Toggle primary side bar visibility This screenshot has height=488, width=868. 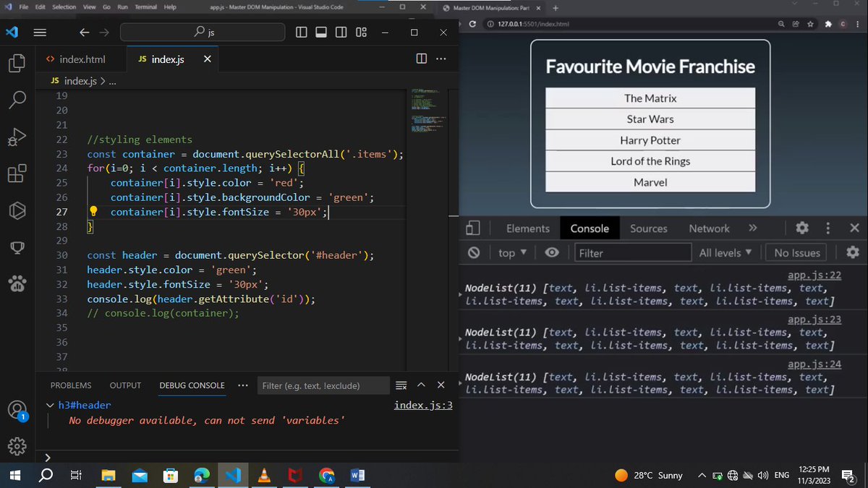click(302, 33)
